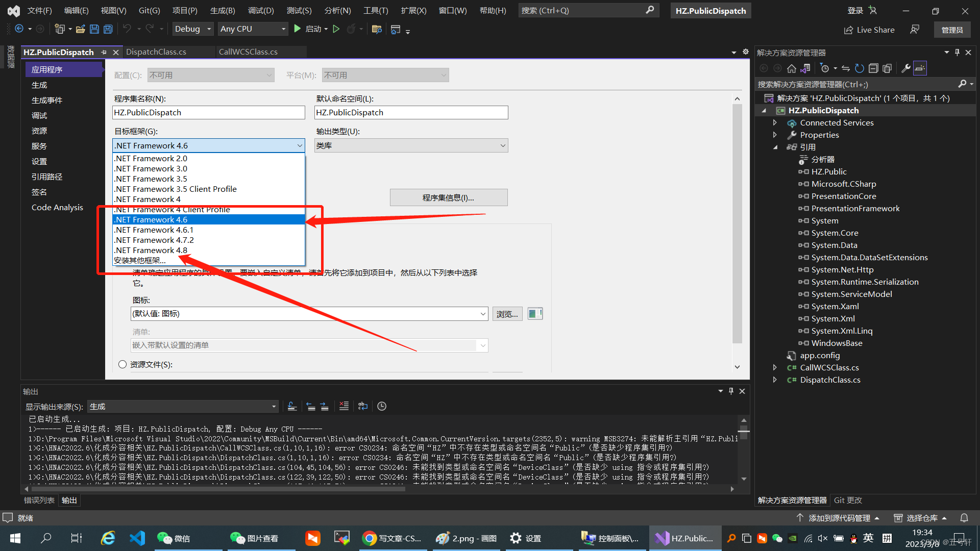The image size is (980, 551).
Task: Click the 浏览 browse button
Action: click(507, 314)
